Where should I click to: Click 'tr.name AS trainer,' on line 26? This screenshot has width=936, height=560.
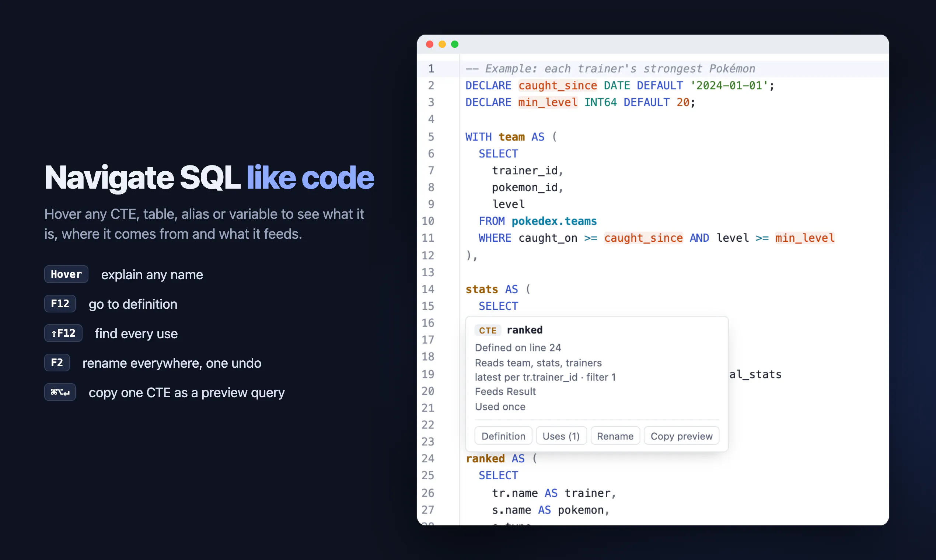click(554, 493)
